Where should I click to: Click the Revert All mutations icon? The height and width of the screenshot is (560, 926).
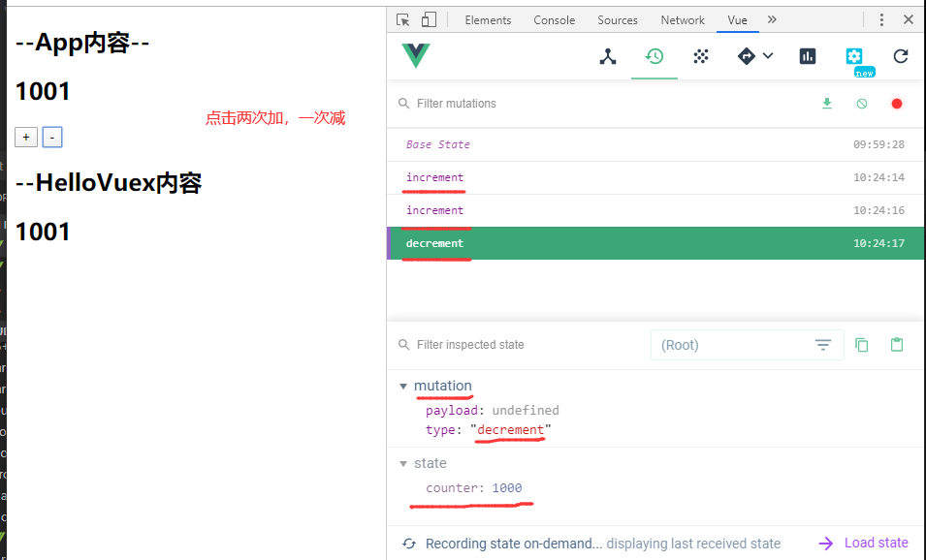(862, 104)
